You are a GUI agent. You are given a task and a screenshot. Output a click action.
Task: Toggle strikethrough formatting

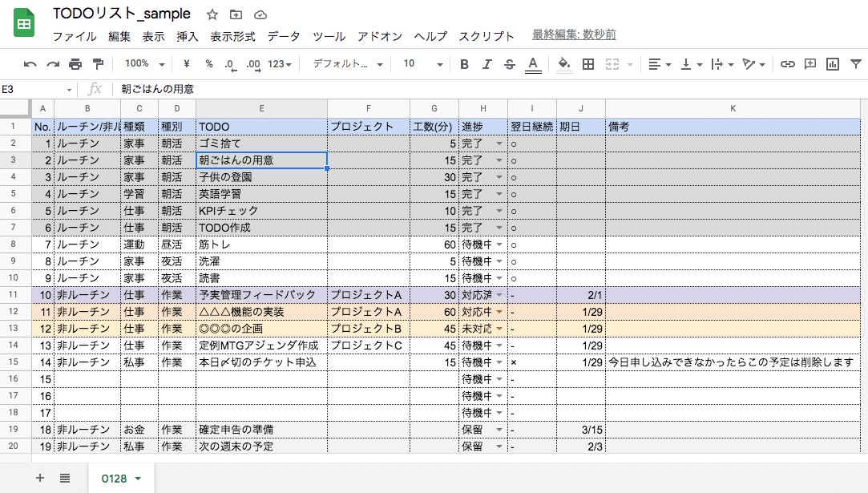[508, 63]
